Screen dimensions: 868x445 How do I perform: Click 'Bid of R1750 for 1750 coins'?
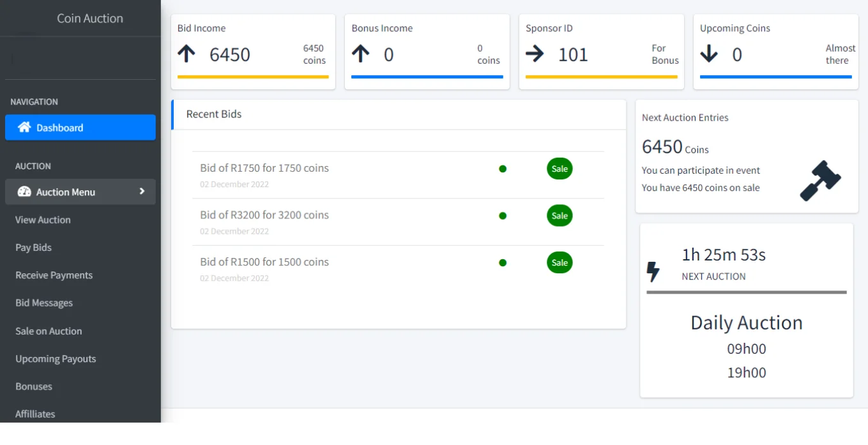(264, 168)
